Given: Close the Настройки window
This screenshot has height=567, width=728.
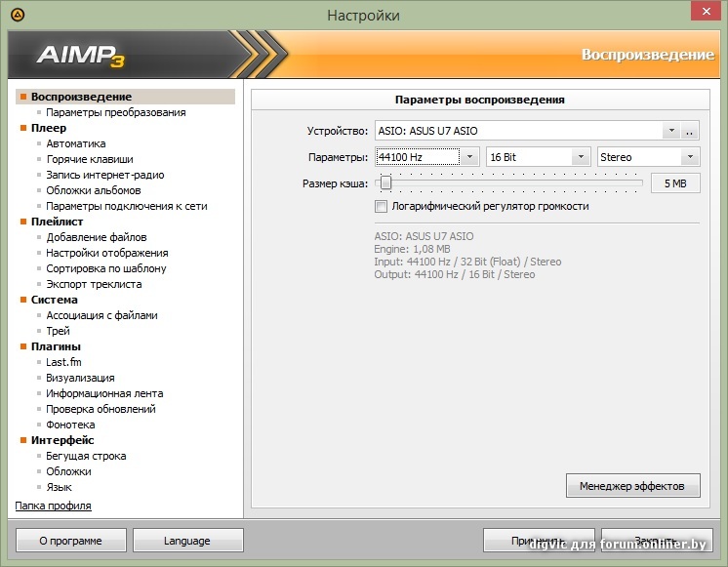Looking at the screenshot, I should pos(706,11).
